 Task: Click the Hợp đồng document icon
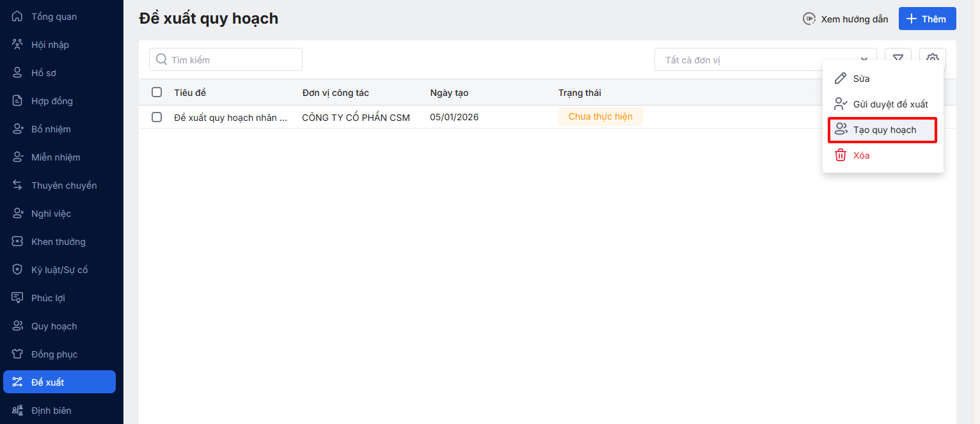click(x=18, y=101)
